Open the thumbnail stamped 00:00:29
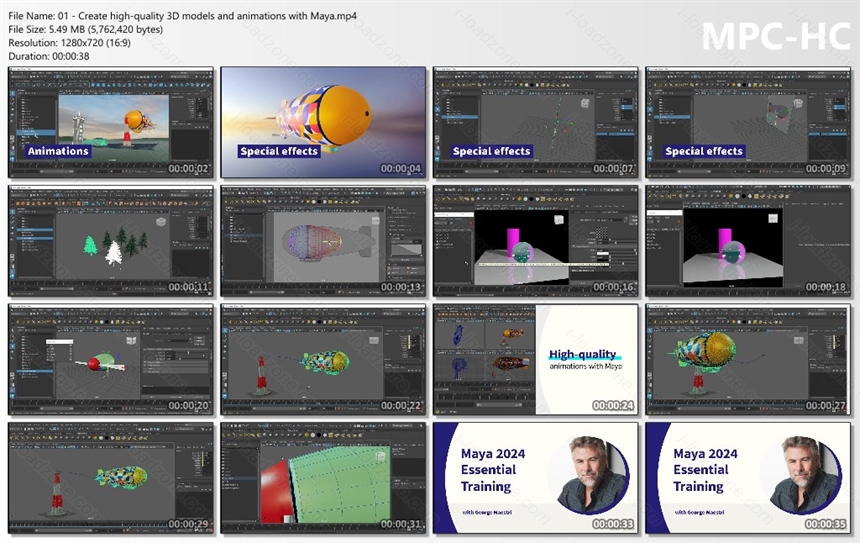The width and height of the screenshot is (860, 543). 111,478
